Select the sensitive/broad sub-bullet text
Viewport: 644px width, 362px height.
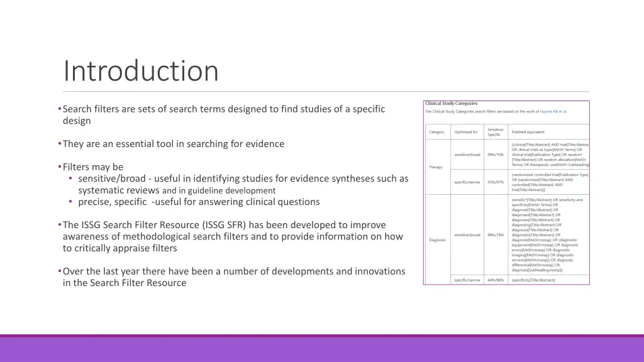[x=243, y=184]
